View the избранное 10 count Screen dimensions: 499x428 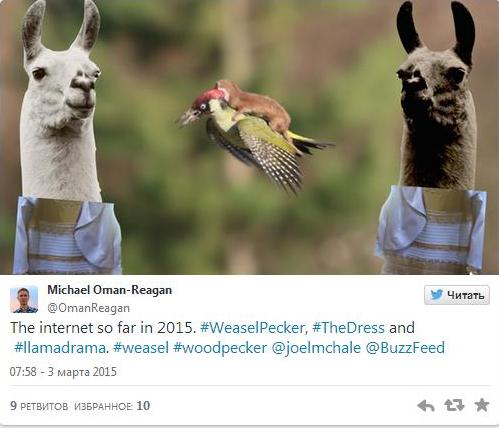(112, 406)
